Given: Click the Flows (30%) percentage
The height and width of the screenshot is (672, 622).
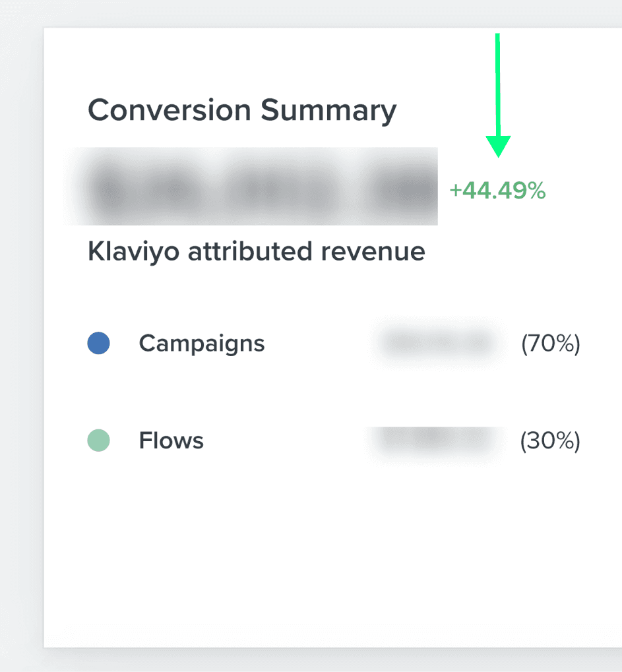Looking at the screenshot, I should click(x=550, y=441).
